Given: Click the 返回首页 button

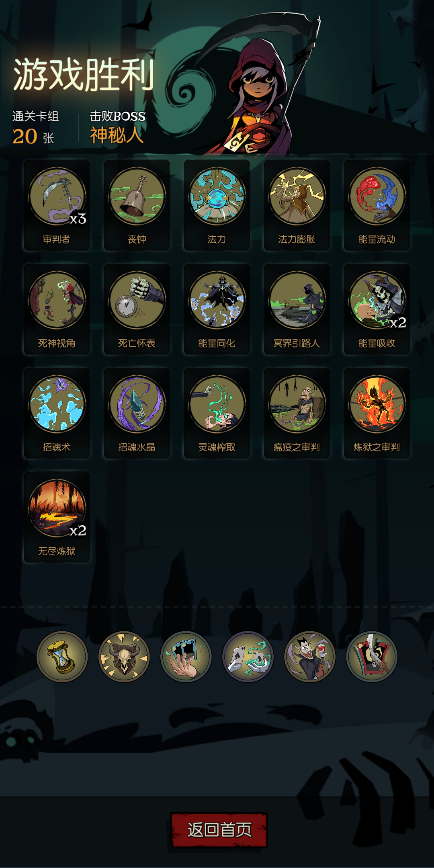Looking at the screenshot, I should pos(219,830).
